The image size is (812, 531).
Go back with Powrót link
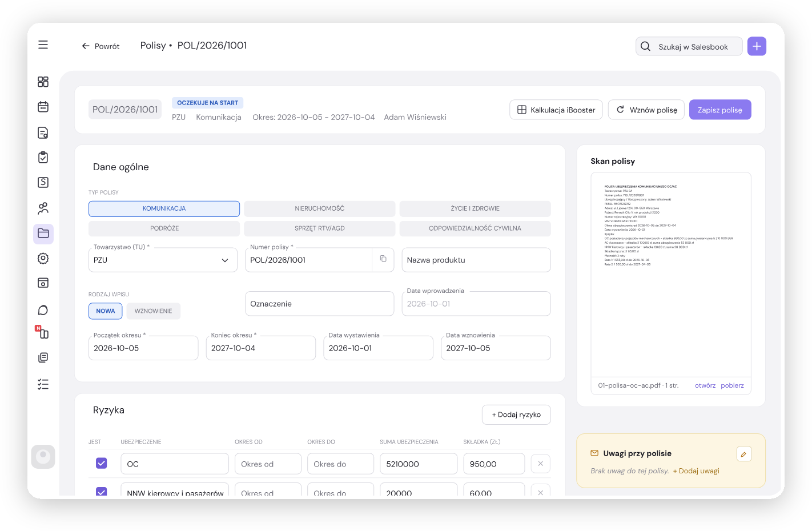point(101,46)
